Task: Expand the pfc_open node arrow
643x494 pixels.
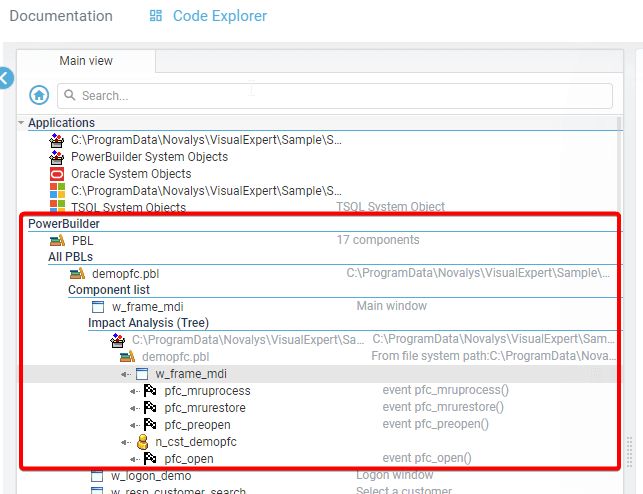Action: [x=134, y=460]
